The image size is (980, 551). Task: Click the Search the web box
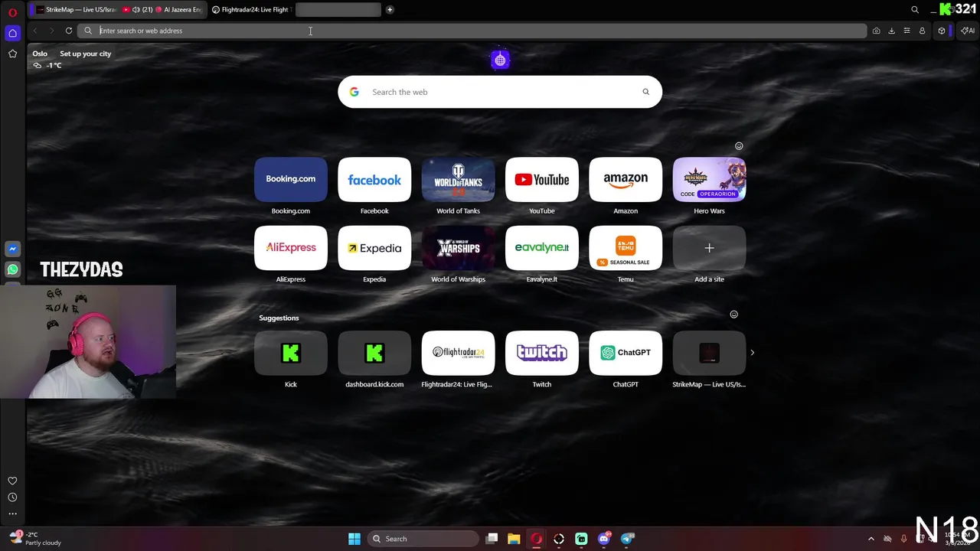pyautogui.click(x=500, y=92)
